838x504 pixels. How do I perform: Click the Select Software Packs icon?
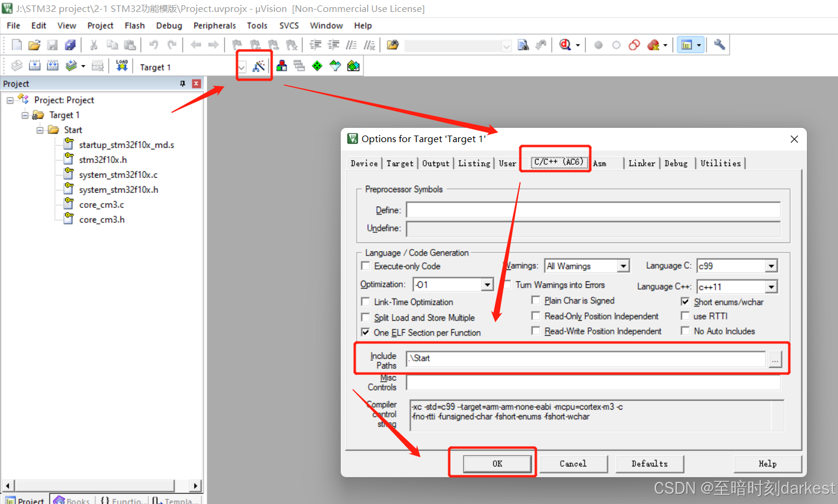tap(335, 66)
